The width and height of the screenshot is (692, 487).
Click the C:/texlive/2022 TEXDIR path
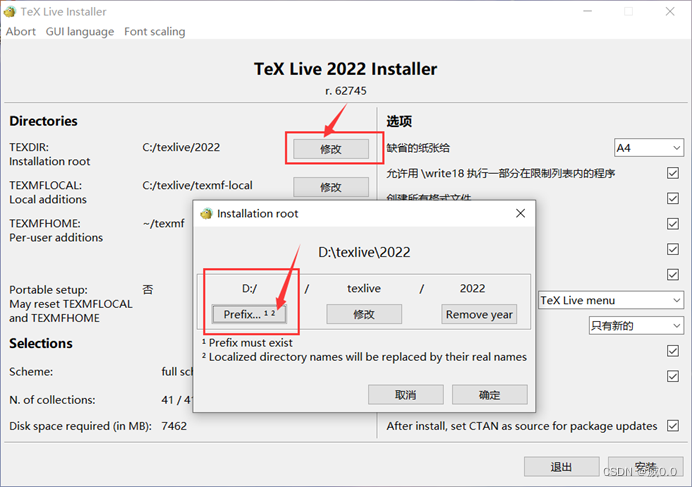[x=181, y=147]
